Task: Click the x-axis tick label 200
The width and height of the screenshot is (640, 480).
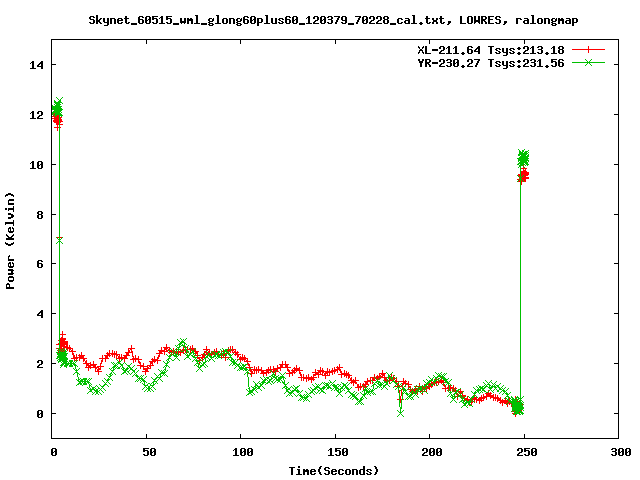Action: click(x=432, y=452)
